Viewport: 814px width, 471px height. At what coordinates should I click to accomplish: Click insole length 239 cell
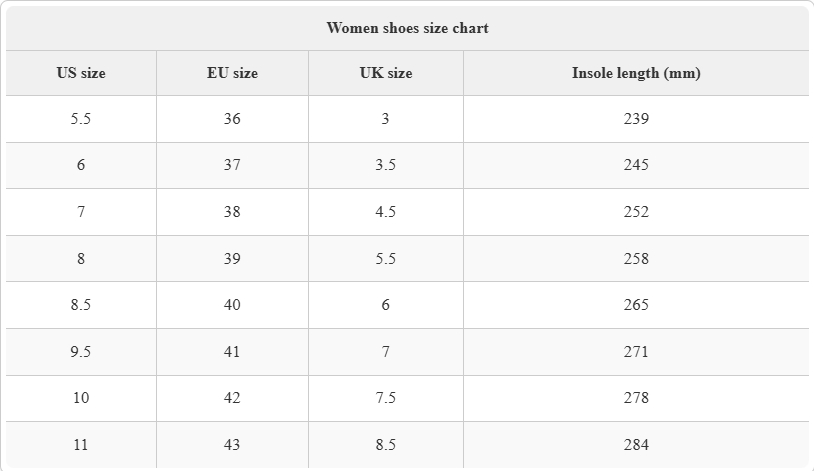pyautogui.click(x=636, y=119)
